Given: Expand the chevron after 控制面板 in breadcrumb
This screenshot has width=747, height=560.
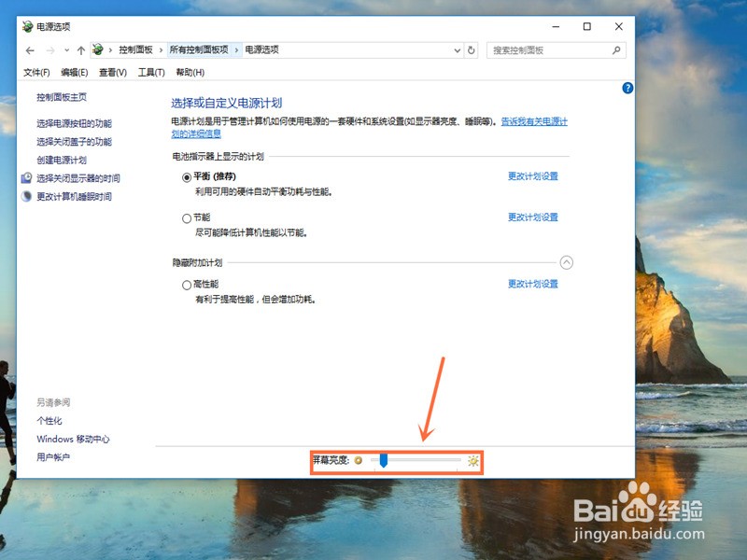Looking at the screenshot, I should point(161,50).
